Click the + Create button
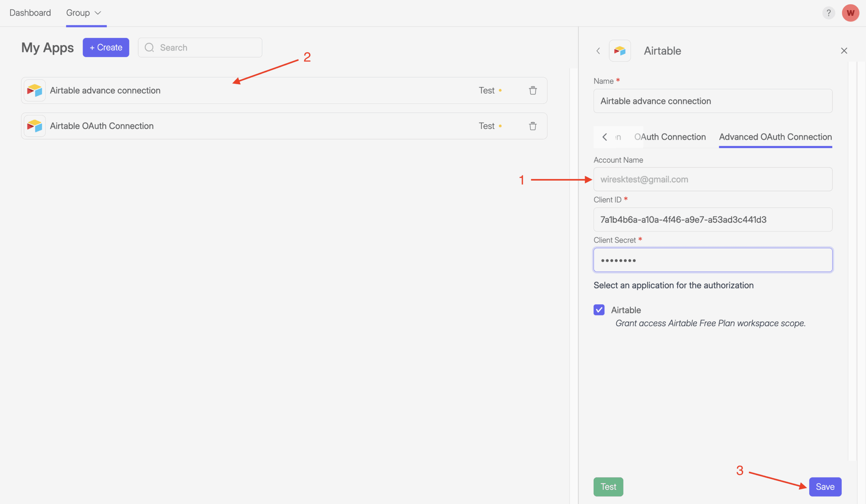Screen dimensions: 866x504 [106, 47]
